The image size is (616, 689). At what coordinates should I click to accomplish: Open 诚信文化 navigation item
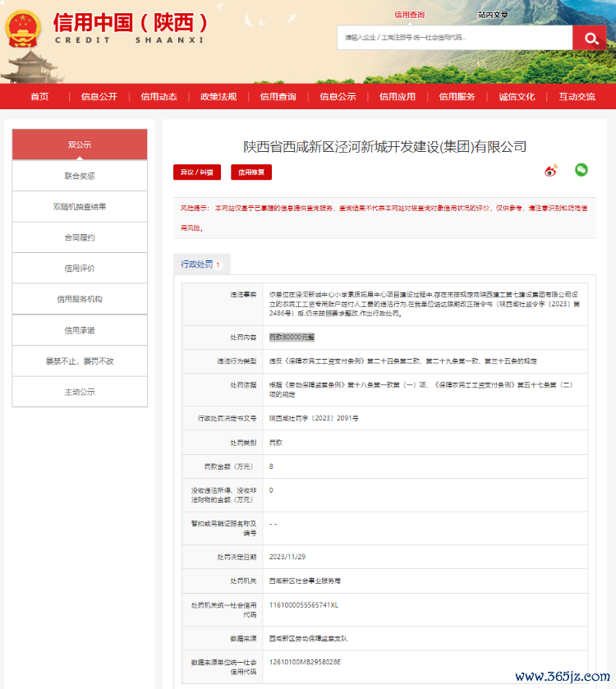517,97
